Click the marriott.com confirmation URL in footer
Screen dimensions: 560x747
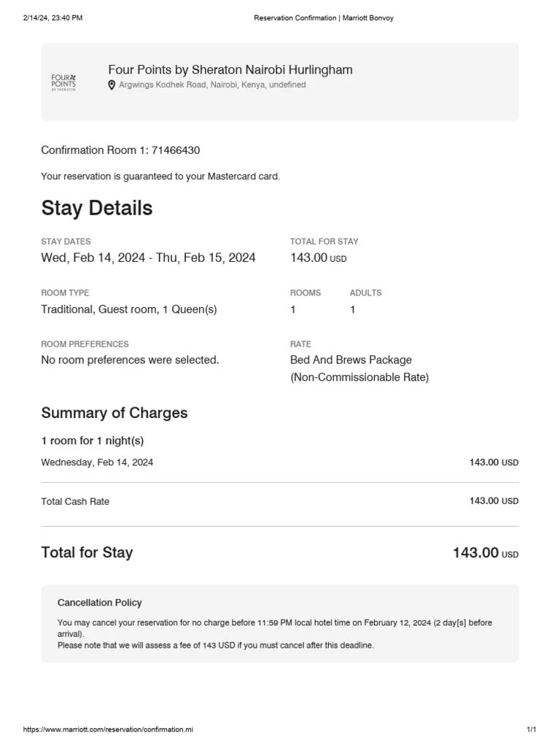coord(108,729)
